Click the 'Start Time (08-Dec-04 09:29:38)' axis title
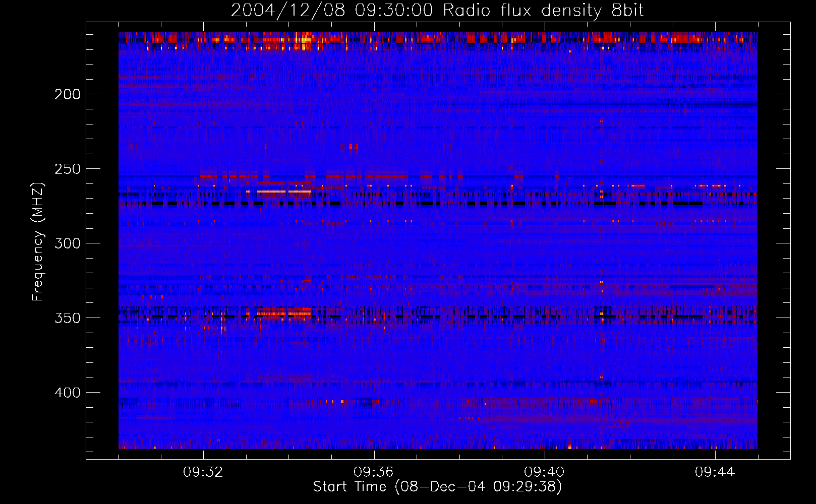 point(437,487)
